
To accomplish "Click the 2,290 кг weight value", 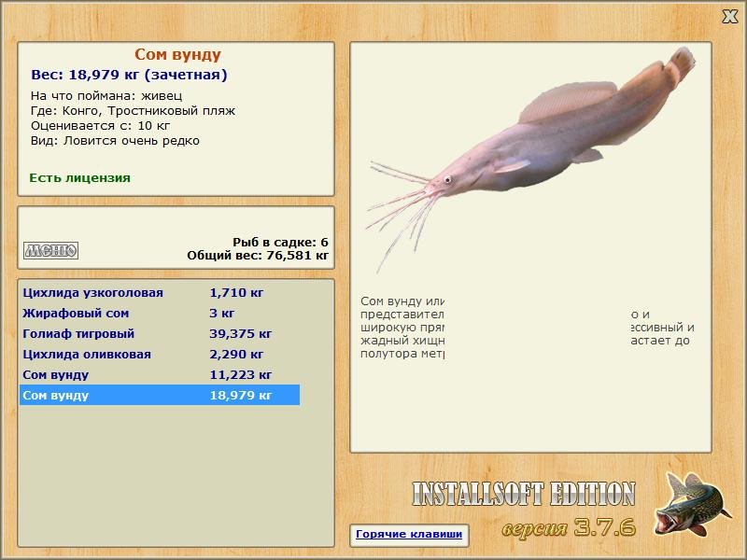I will click(236, 355).
